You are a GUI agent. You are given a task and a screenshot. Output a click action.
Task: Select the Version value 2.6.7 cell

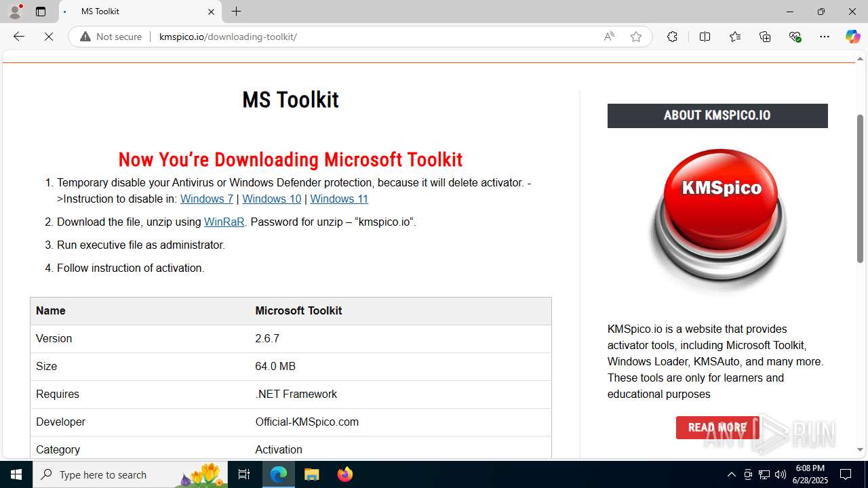point(400,338)
